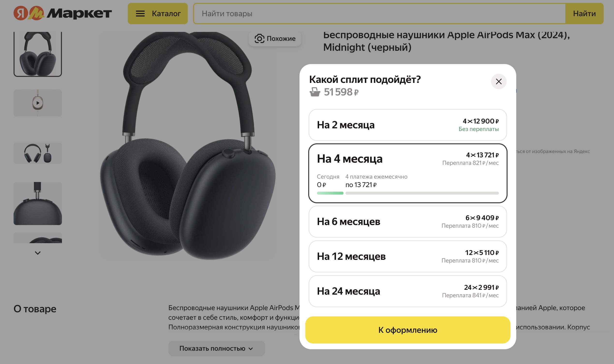The image size is (614, 364).
Task: Play the product video thumbnail
Action: (37, 103)
